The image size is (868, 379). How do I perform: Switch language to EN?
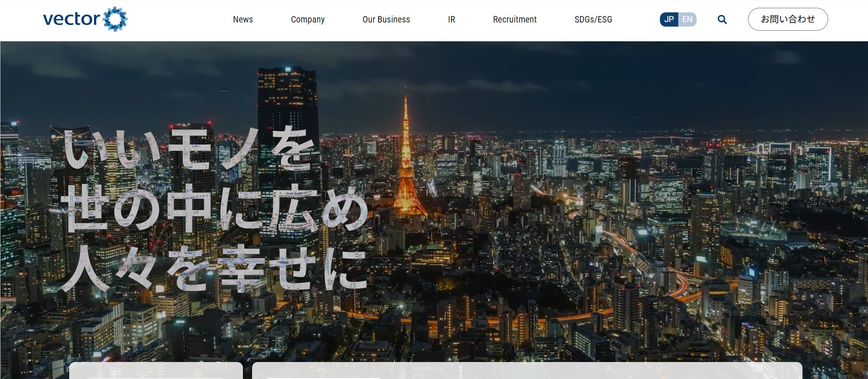coord(687,19)
